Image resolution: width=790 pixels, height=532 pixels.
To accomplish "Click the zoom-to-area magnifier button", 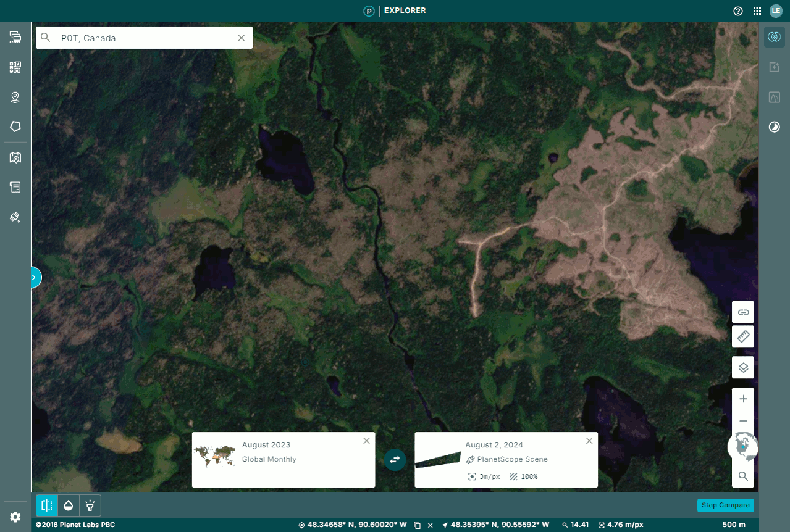I will click(743, 476).
